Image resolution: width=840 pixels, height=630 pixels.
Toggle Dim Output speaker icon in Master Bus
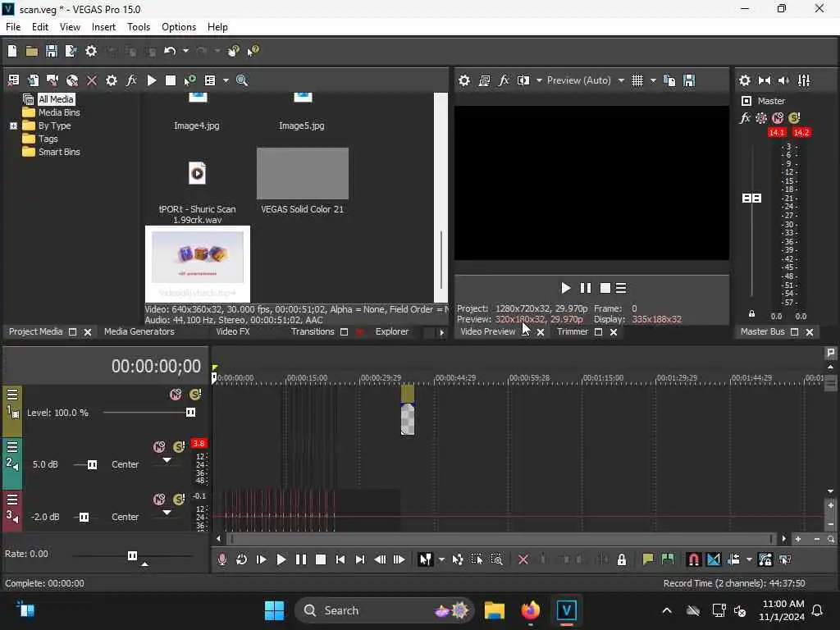[x=783, y=80]
